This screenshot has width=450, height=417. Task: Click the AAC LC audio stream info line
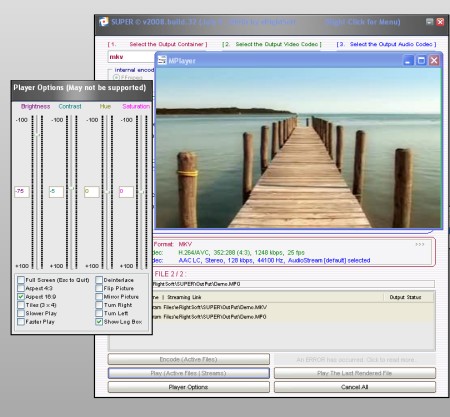tap(274, 260)
